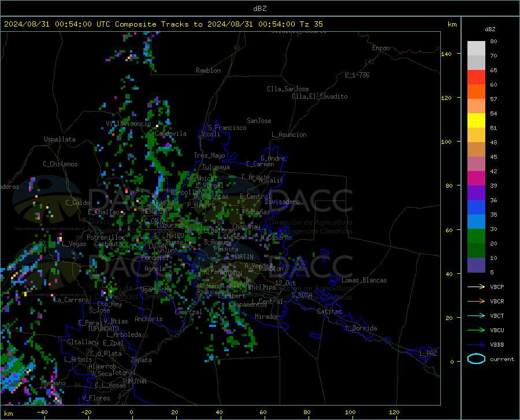Pick the bright green swatch below 30
The height and width of the screenshot is (420, 520).
coord(476,236)
